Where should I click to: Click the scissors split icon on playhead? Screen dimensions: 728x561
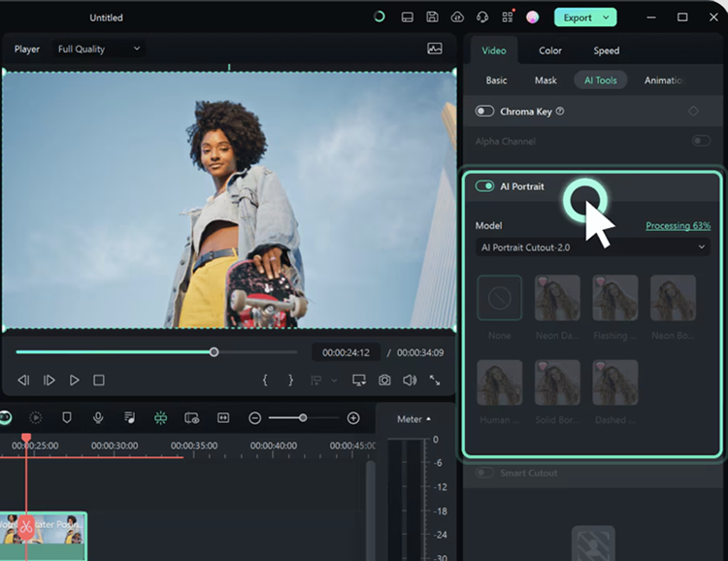click(26, 527)
